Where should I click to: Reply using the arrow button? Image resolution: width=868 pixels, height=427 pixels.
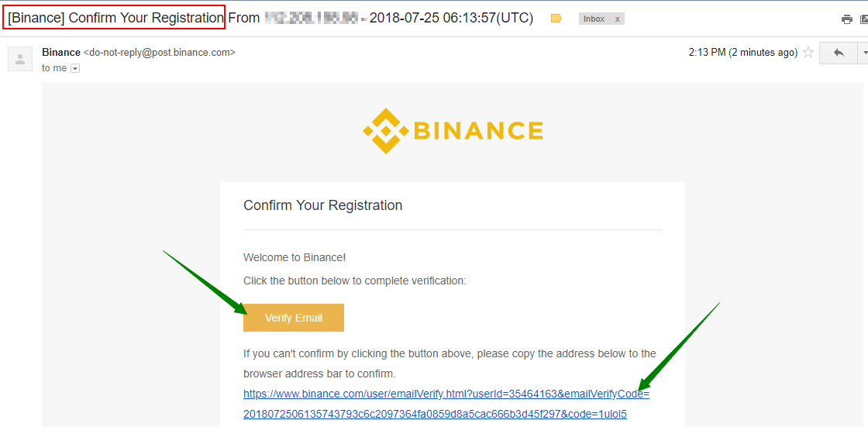tap(838, 53)
